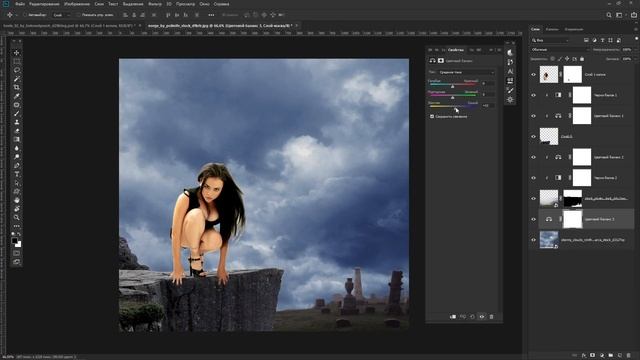Open the fx layer styles button
640x360 pixels.
tap(584, 356)
